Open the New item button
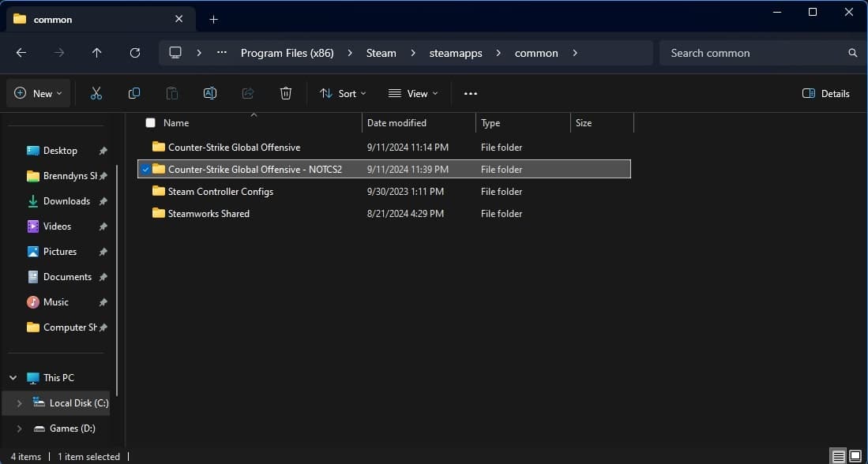 click(x=38, y=93)
